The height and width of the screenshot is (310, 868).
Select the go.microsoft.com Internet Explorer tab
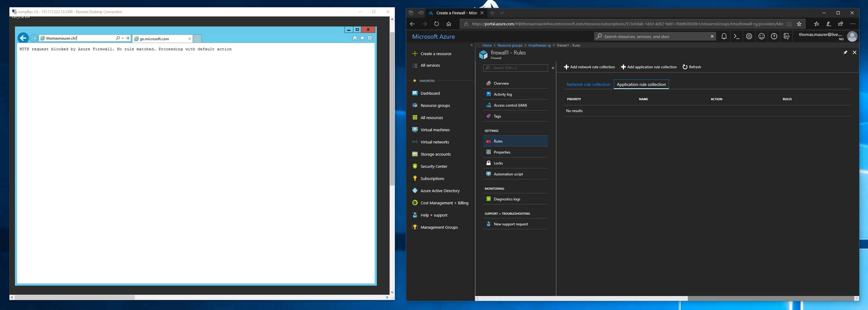(x=163, y=39)
